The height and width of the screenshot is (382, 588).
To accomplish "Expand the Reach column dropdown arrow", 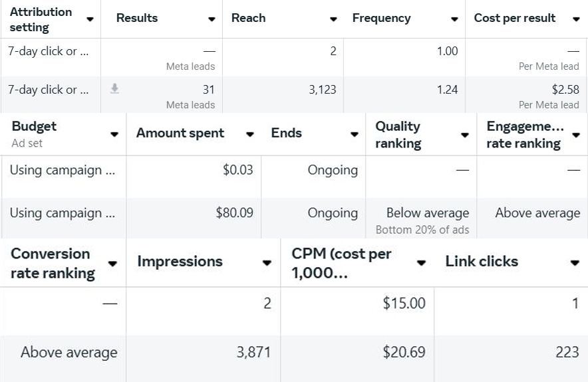I will point(333,19).
